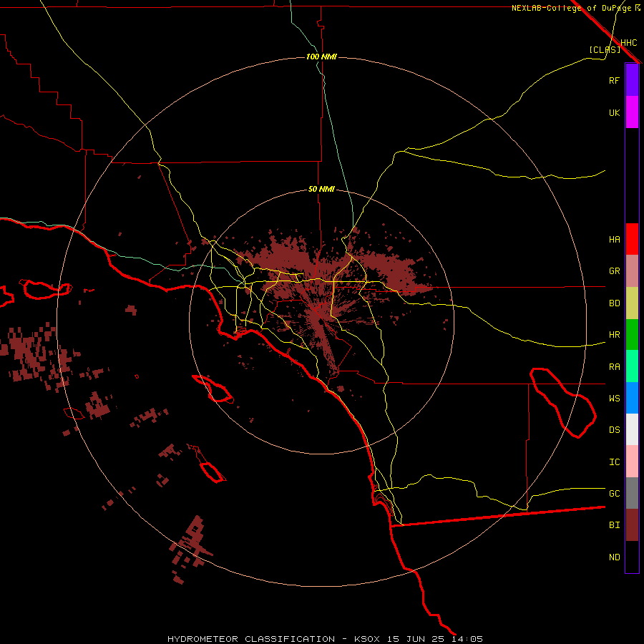Click the WS blue legend swatch
Screen dimensions: 644x644
click(x=632, y=398)
